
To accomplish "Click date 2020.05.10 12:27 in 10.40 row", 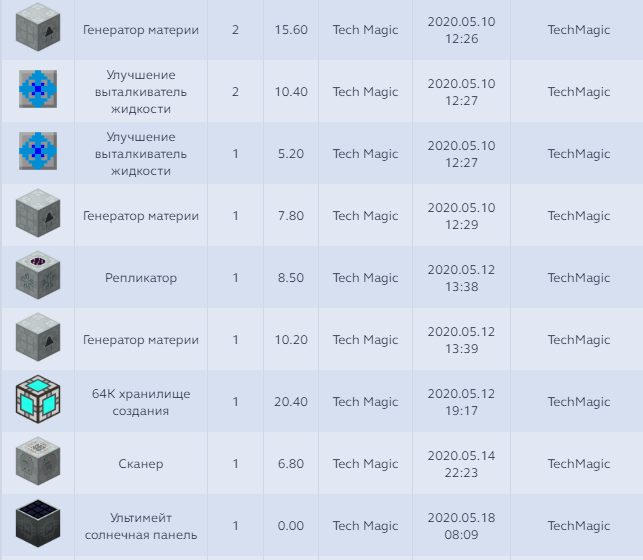I will [461, 92].
